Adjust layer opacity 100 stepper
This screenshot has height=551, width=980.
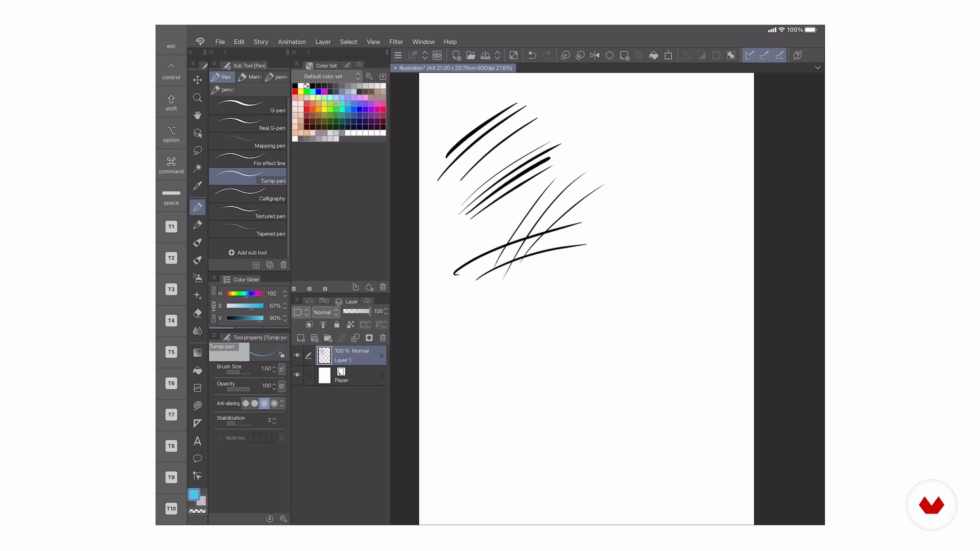(x=386, y=311)
